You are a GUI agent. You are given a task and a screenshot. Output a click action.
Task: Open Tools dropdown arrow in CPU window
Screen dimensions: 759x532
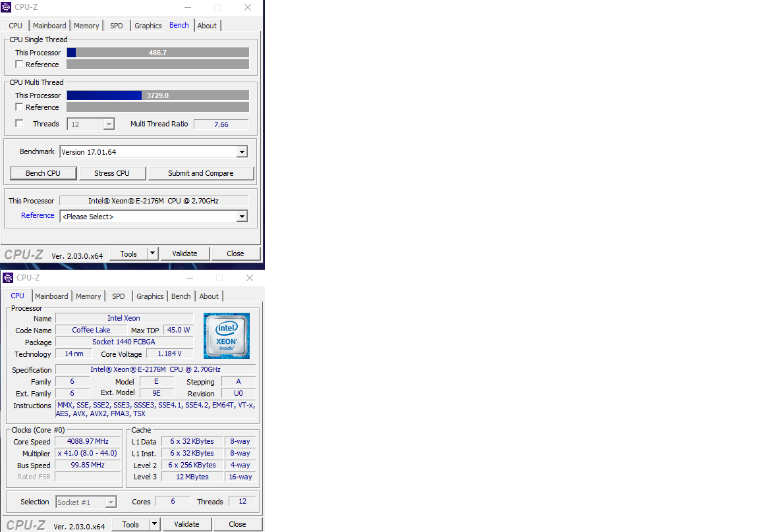tap(155, 524)
